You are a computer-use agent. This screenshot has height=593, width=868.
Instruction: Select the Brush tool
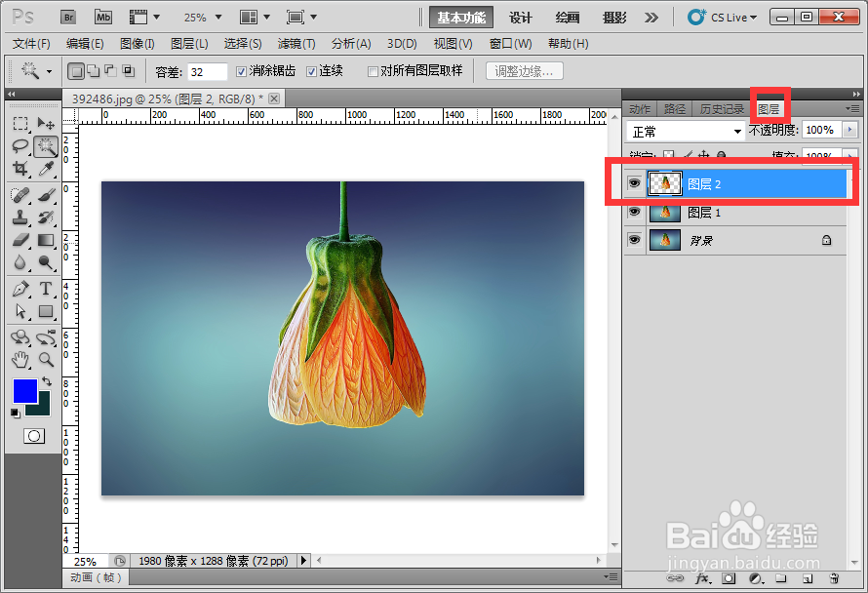[x=46, y=195]
